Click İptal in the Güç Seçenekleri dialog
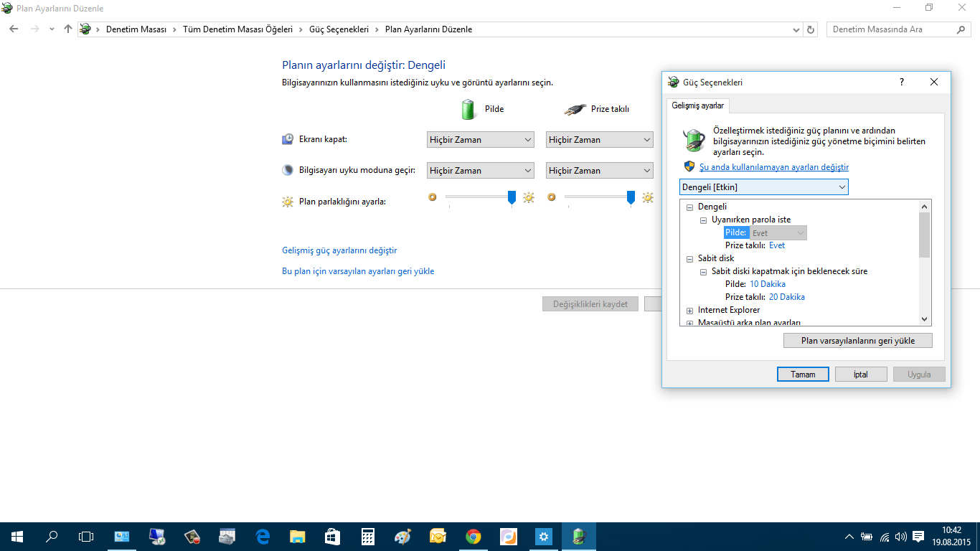The image size is (980, 551). [861, 375]
